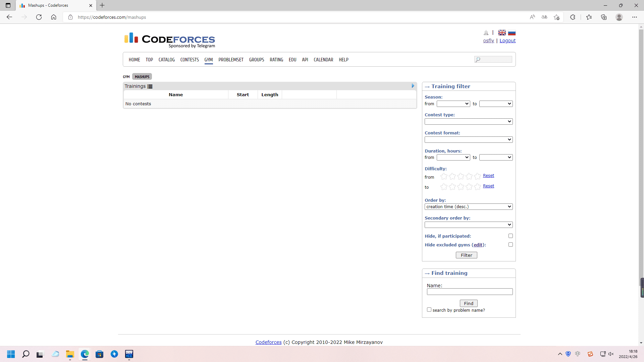Open the Season from dropdown
This screenshot has height=362, width=644.
tap(453, 104)
